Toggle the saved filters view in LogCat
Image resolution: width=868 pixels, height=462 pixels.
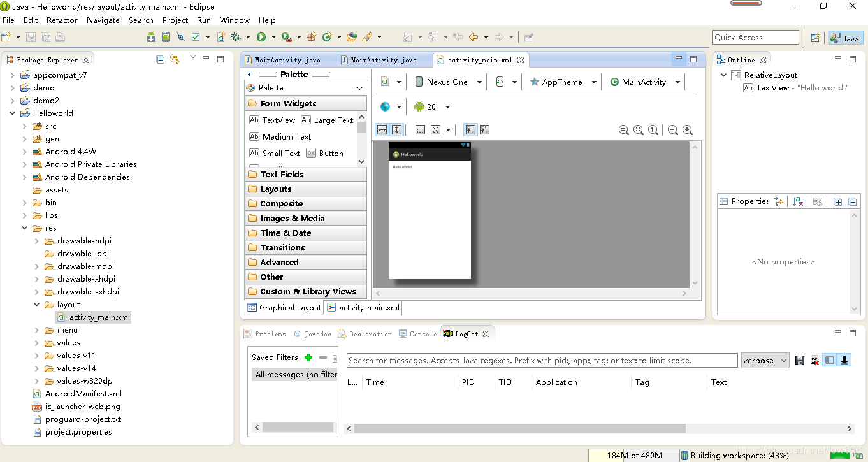coord(830,360)
